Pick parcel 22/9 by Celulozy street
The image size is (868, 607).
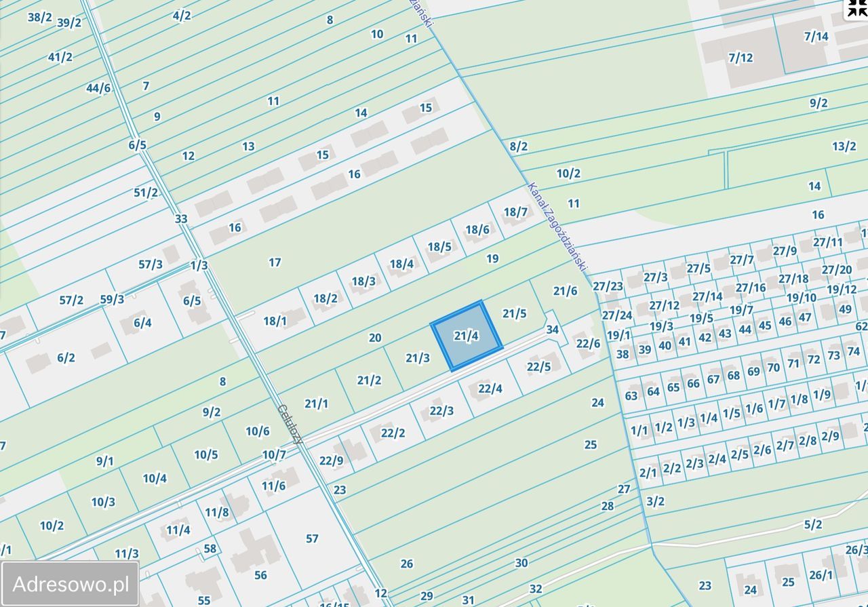click(x=331, y=461)
